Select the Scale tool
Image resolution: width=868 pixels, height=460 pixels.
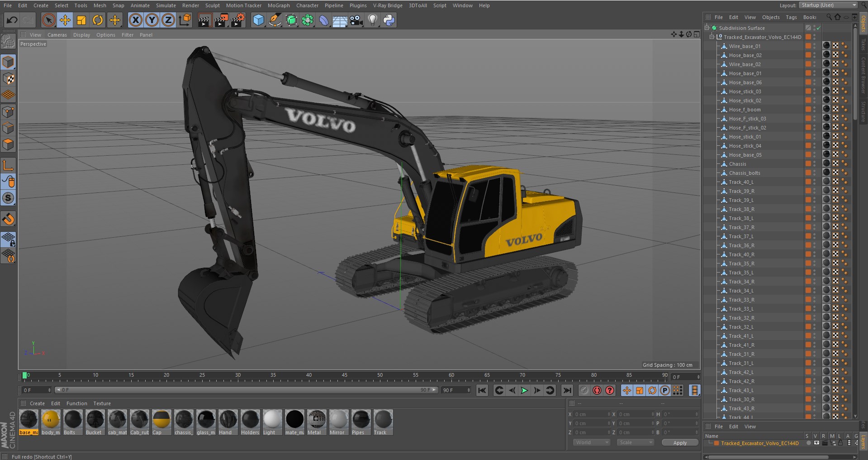pyautogui.click(x=81, y=20)
